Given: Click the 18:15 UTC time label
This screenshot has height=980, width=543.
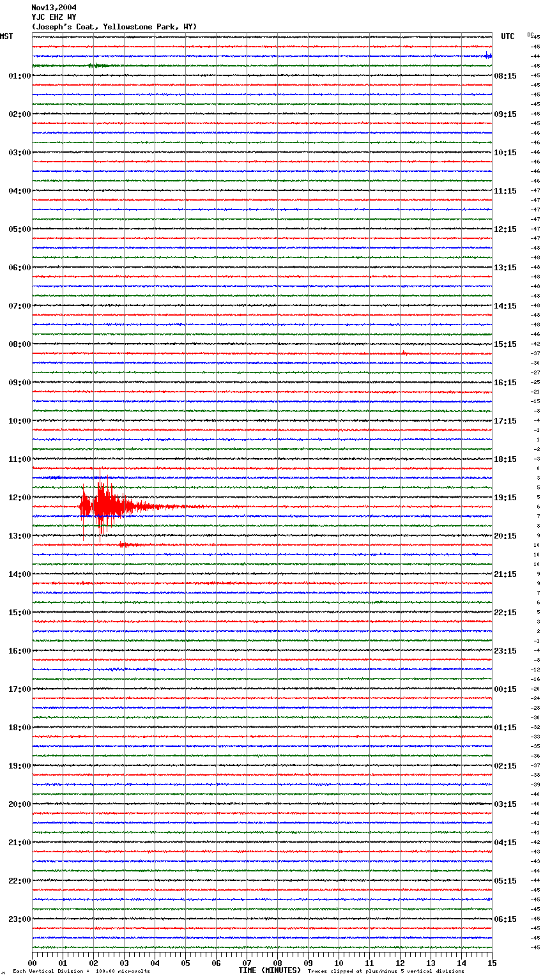Looking at the screenshot, I should point(505,459).
